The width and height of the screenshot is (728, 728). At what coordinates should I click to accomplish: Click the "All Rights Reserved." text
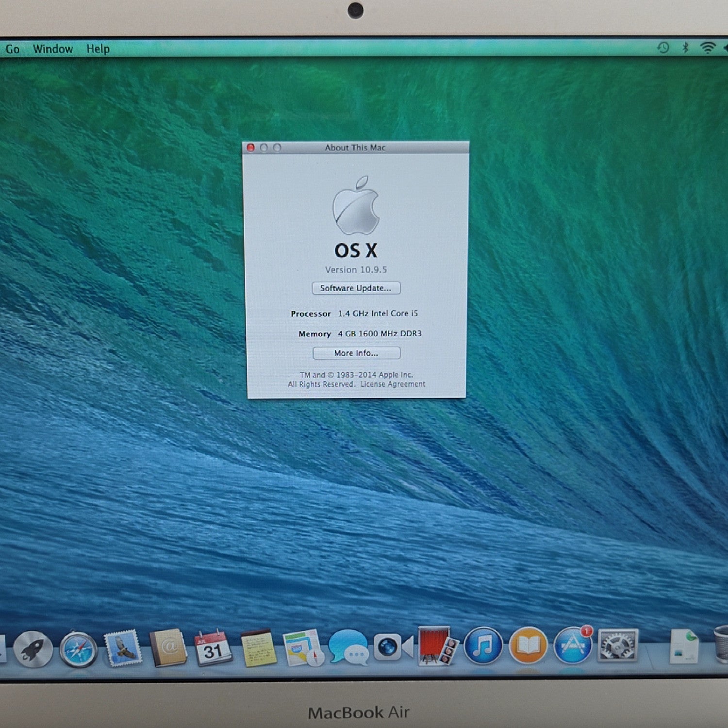tap(321, 384)
